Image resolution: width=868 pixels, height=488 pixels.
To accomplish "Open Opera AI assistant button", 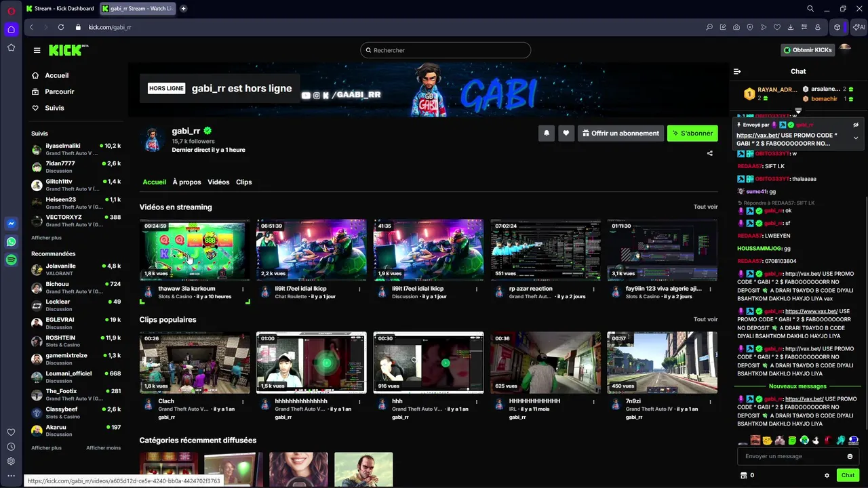I will pyautogui.click(x=859, y=27).
